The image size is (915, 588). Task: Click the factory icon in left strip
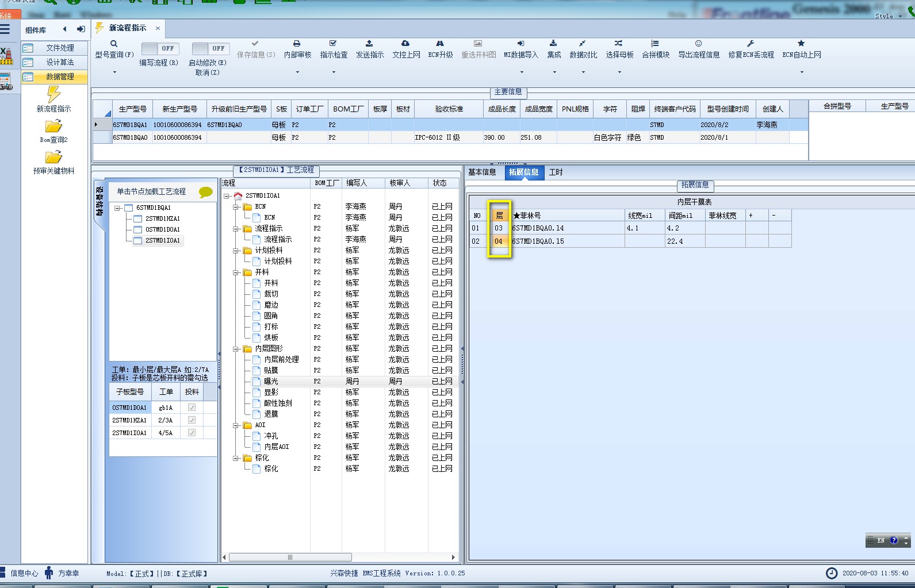pos(6,55)
